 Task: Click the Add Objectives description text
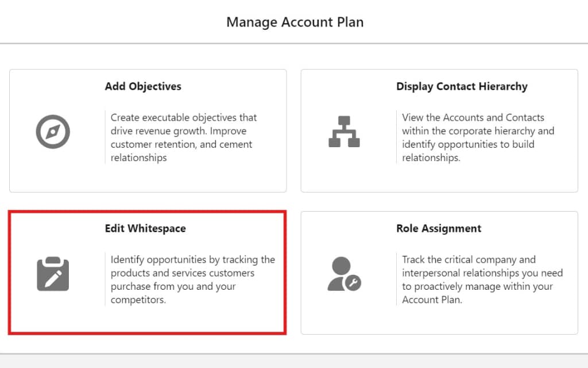184,137
